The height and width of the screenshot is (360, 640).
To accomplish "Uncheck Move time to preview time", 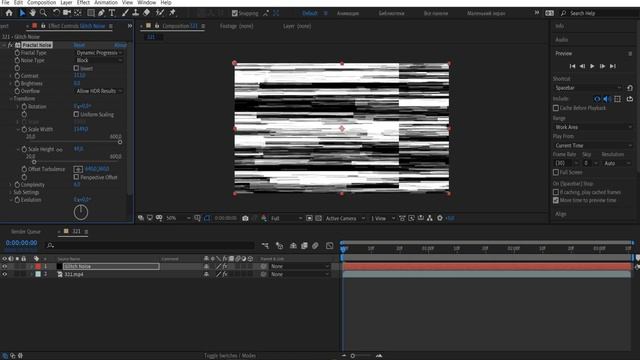I will (x=556, y=200).
